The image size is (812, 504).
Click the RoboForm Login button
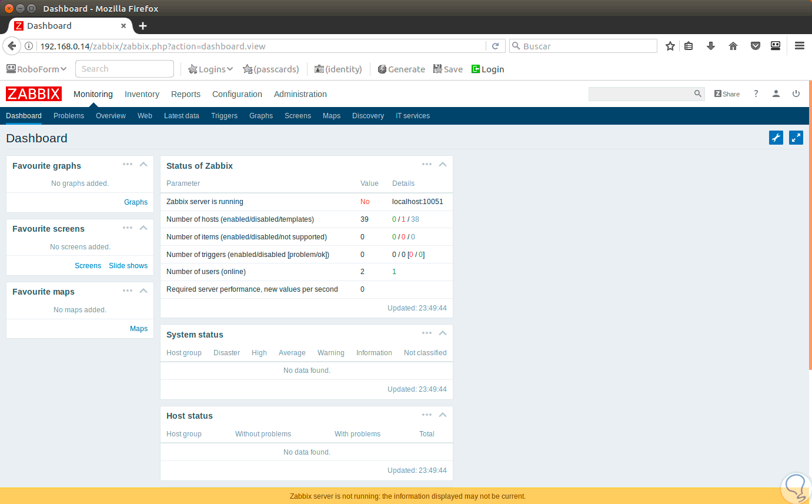487,69
